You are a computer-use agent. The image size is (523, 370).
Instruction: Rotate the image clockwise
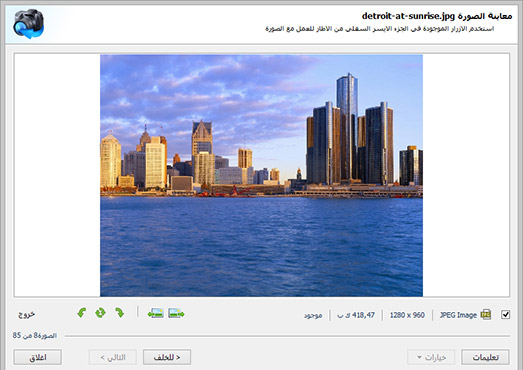[x=119, y=313]
